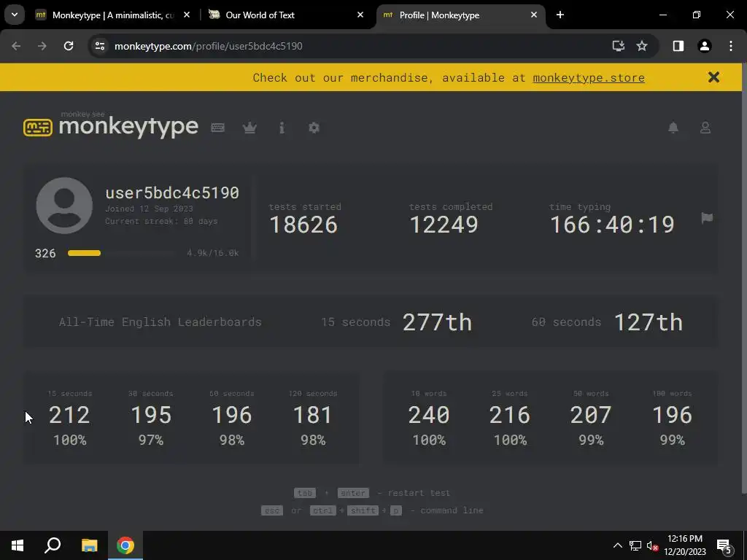Open a new browser tab
Screen dimensions: 747x560
pyautogui.click(x=560, y=15)
